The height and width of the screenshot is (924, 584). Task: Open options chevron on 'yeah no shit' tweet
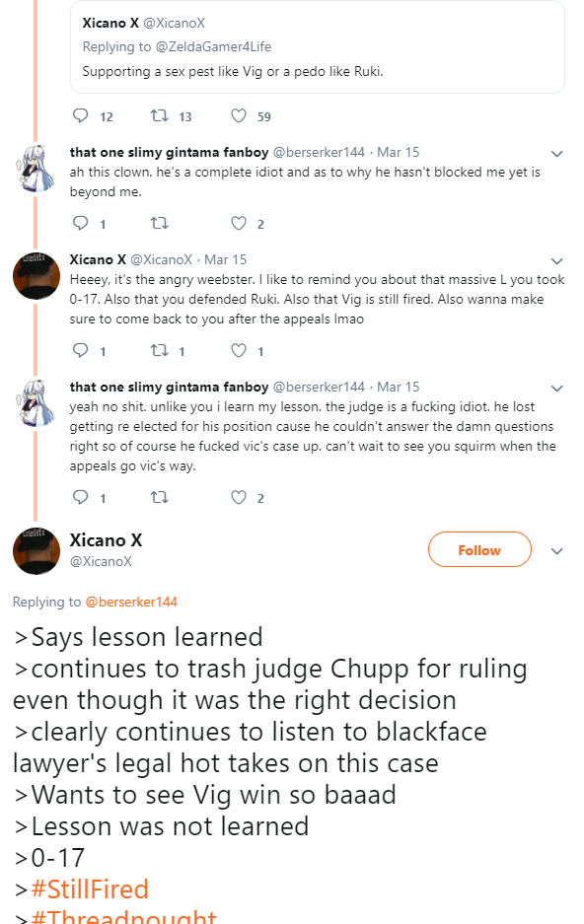[557, 389]
